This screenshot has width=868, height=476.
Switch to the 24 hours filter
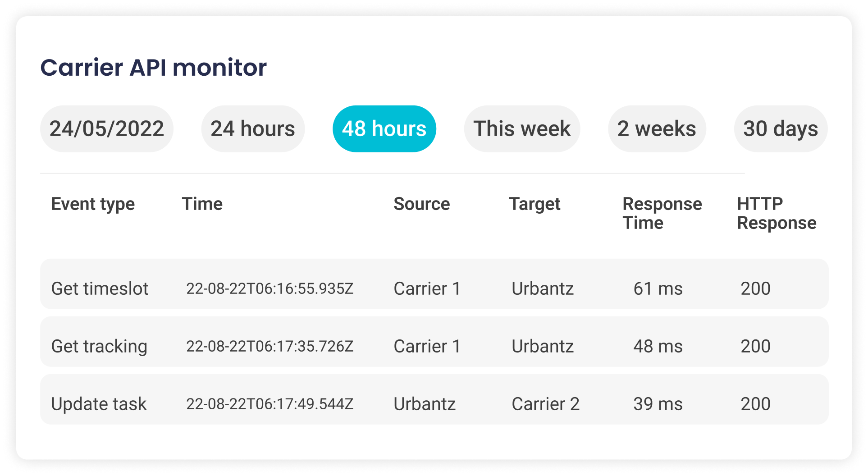pos(253,128)
